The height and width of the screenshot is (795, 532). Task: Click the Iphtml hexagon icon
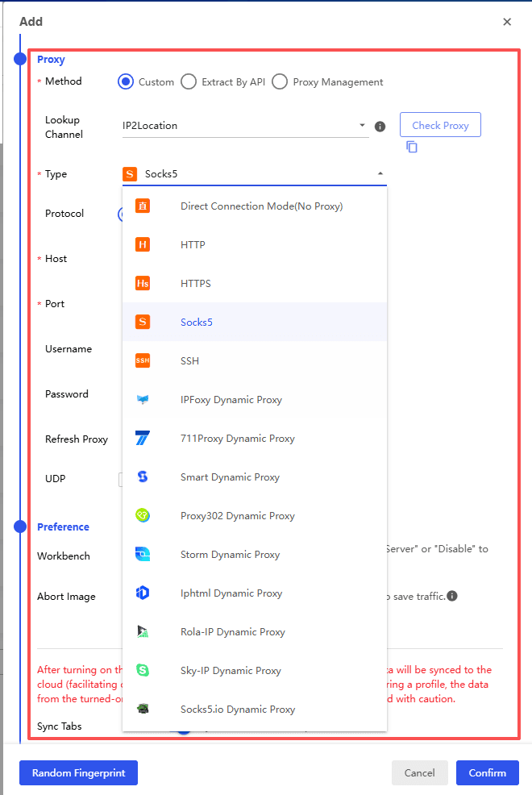click(143, 592)
